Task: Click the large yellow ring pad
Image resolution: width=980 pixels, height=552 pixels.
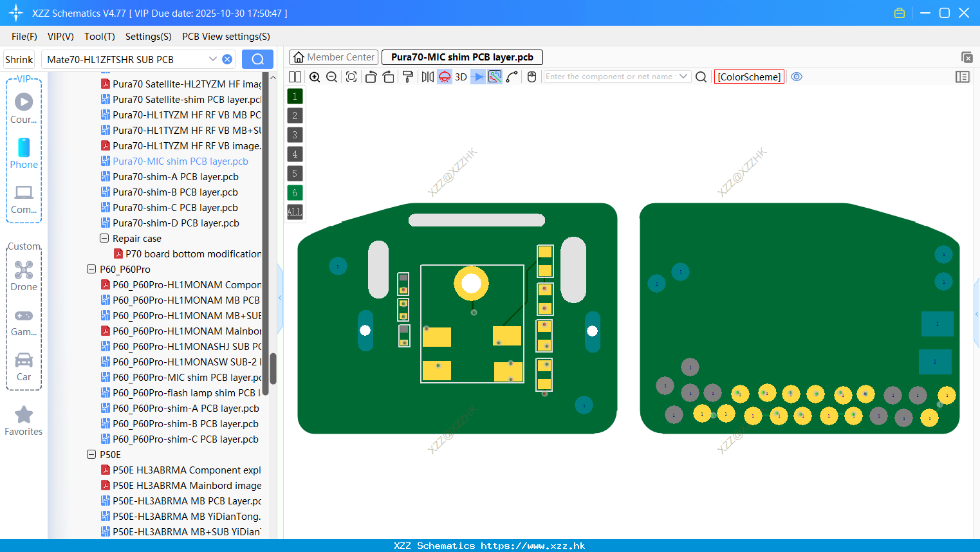Action: 471,283
